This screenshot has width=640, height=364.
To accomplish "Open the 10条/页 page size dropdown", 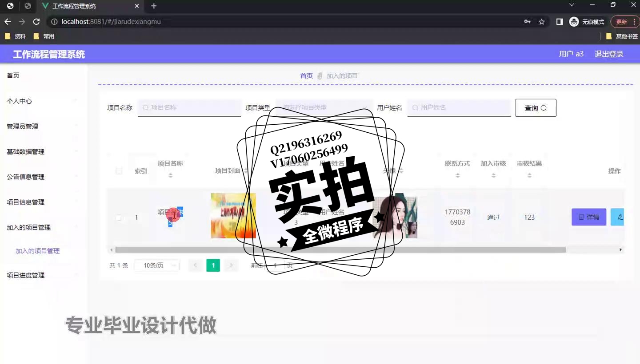I will 157,265.
